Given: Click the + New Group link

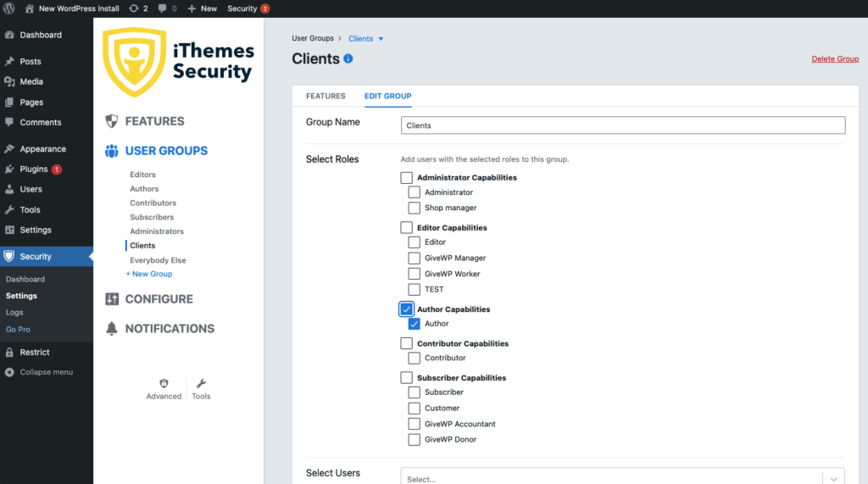Looking at the screenshot, I should (x=149, y=274).
